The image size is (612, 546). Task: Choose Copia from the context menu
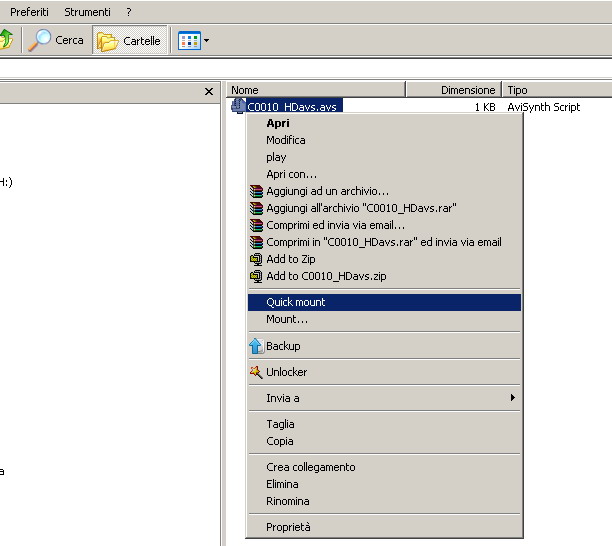tap(384, 441)
